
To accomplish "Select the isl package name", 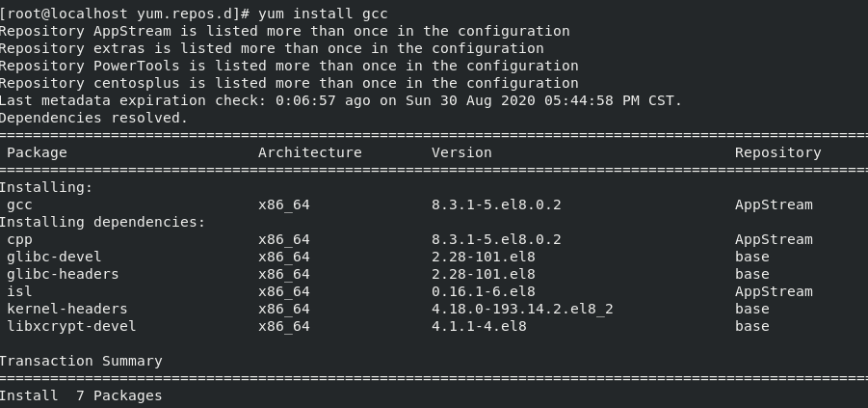I will 19,291.
